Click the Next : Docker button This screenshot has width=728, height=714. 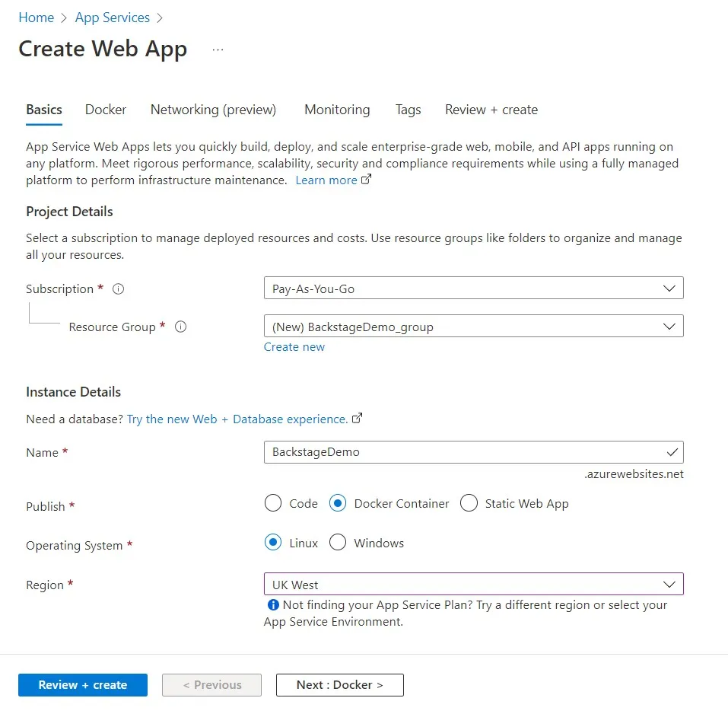click(340, 685)
